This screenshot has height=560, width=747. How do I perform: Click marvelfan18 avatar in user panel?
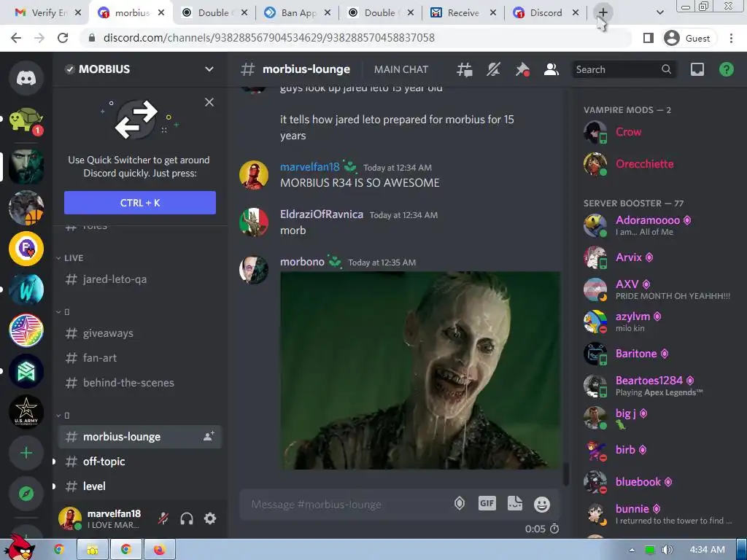click(x=70, y=518)
